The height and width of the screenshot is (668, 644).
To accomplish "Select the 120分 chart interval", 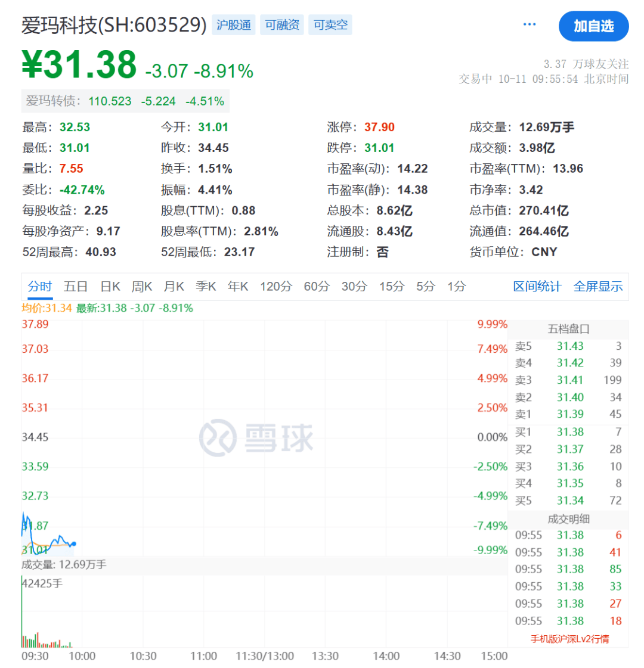I will (x=275, y=286).
